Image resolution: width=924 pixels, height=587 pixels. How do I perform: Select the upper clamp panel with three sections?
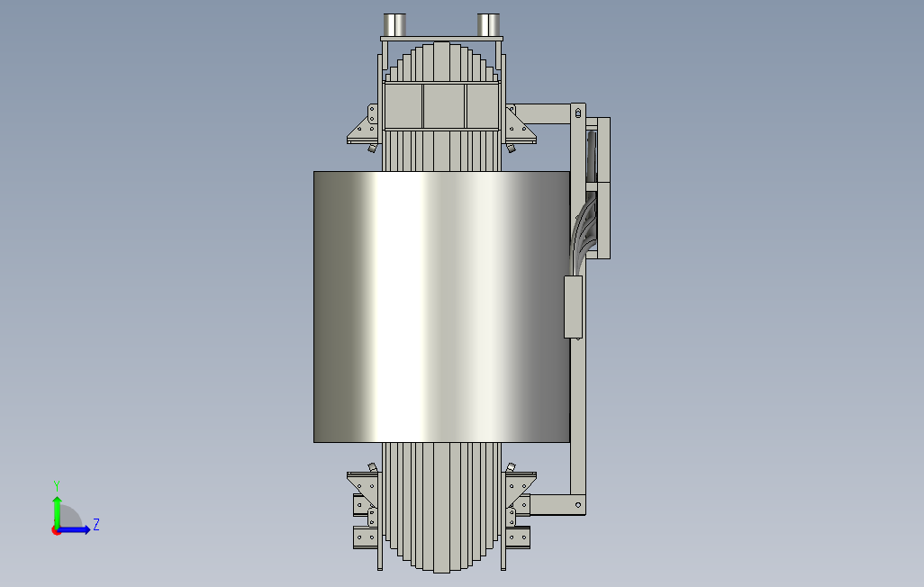[x=441, y=106]
